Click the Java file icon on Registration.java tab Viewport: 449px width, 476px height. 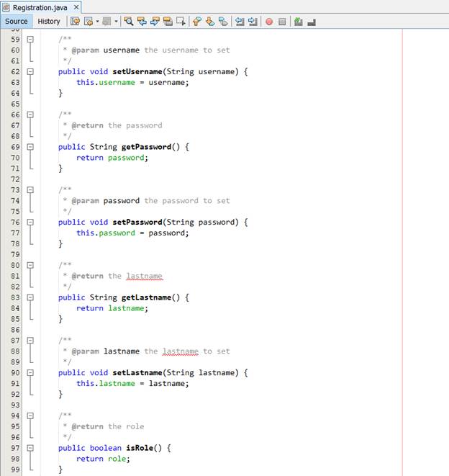pos(6,8)
